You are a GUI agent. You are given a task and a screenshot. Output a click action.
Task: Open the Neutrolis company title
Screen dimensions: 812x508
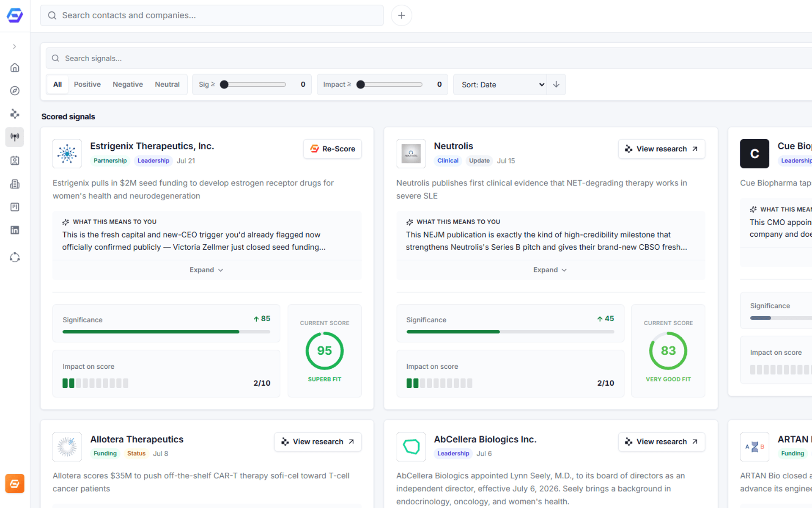(453, 146)
